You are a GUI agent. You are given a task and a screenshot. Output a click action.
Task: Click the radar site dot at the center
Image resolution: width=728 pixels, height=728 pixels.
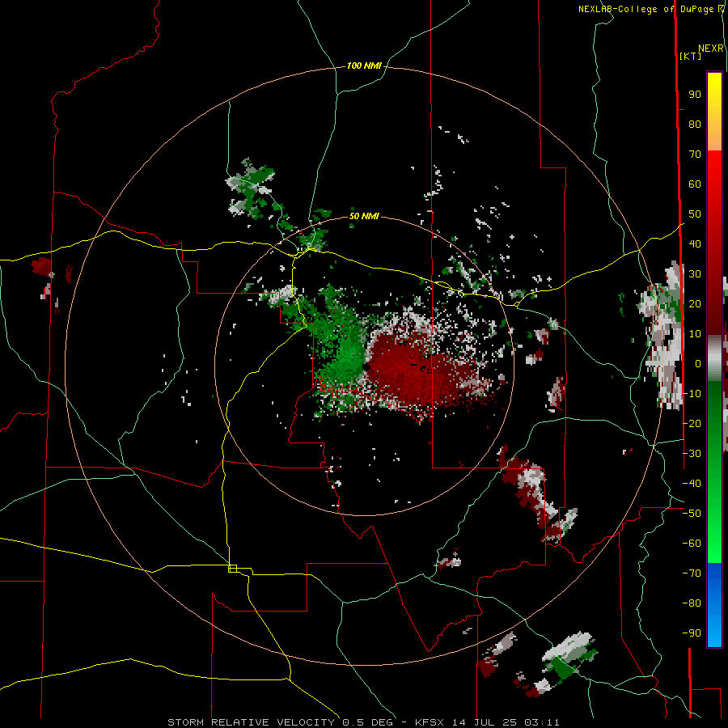tap(366, 366)
